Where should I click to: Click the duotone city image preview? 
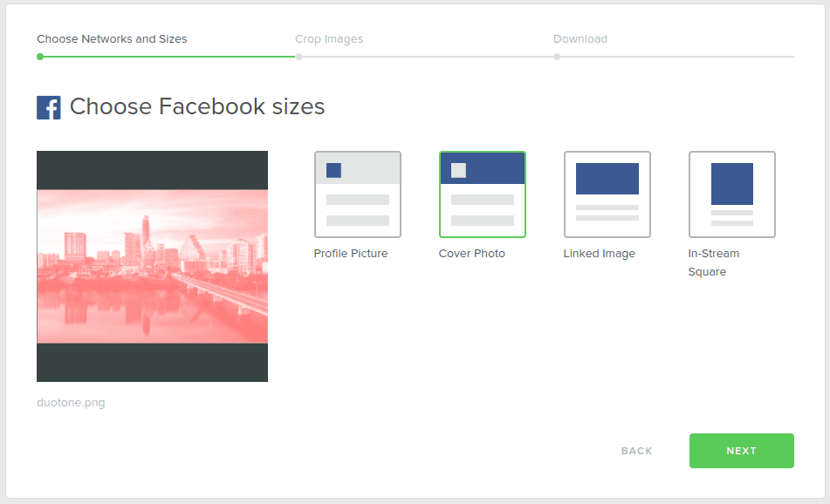point(152,266)
